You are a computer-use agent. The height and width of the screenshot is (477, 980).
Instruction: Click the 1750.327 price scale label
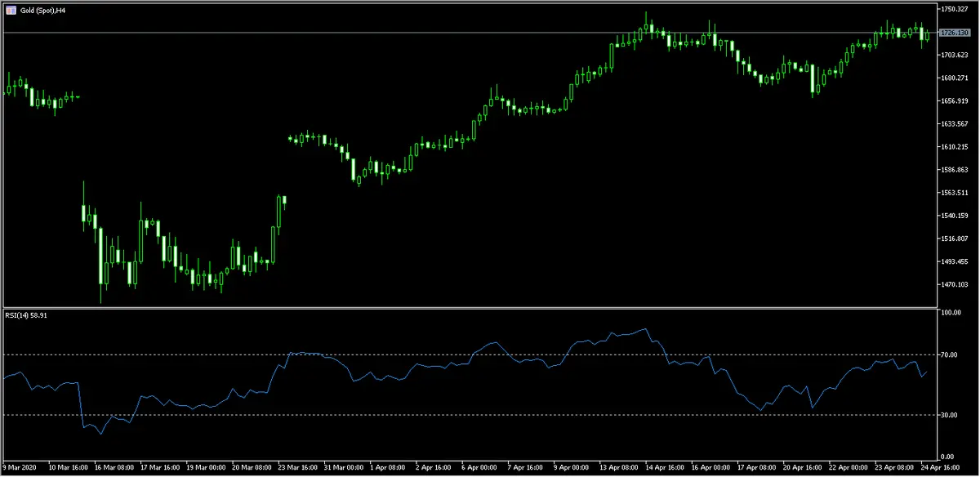[955, 9]
